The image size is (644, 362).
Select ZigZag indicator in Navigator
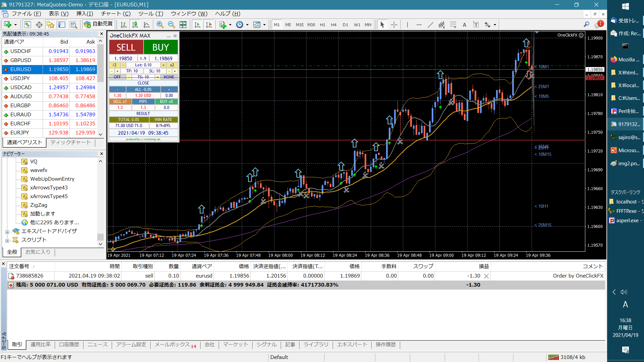(x=39, y=205)
